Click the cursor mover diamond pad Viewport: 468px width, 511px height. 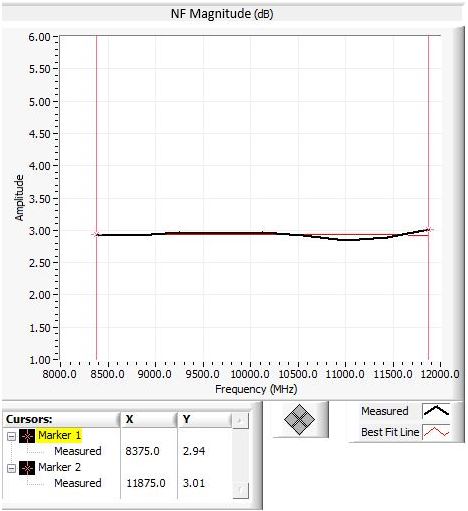(x=299, y=419)
